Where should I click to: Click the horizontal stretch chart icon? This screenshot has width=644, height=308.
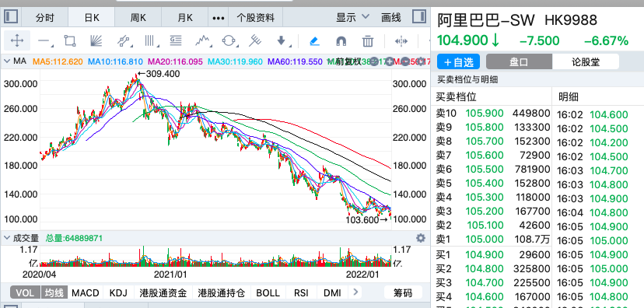tap(401, 41)
